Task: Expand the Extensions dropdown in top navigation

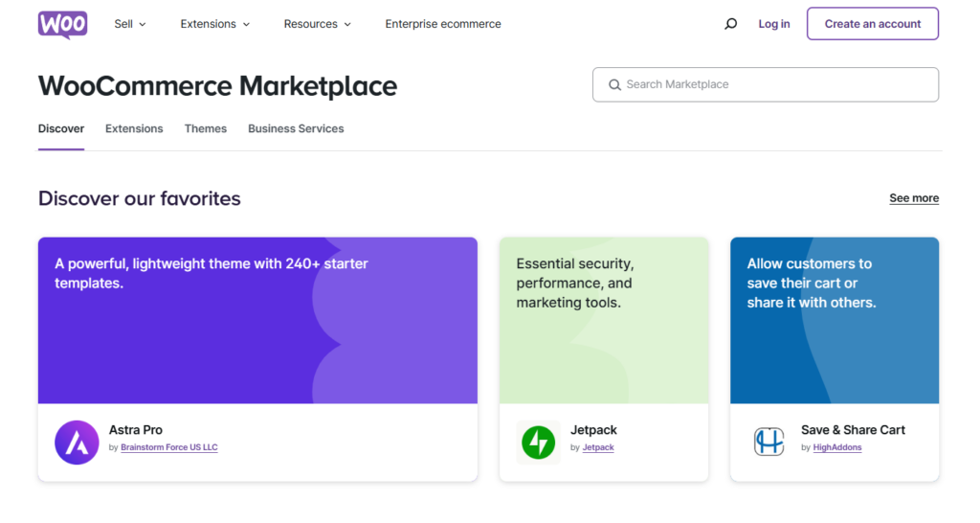Action: (x=215, y=24)
